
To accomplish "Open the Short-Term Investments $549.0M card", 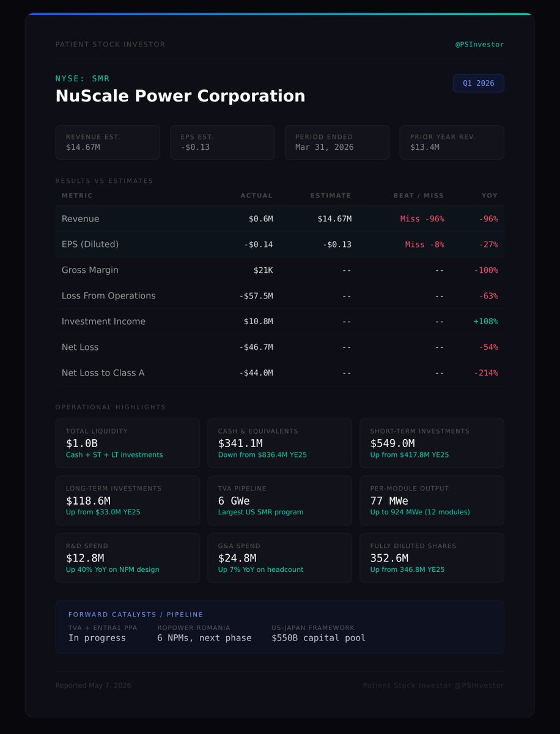I will [x=432, y=443].
